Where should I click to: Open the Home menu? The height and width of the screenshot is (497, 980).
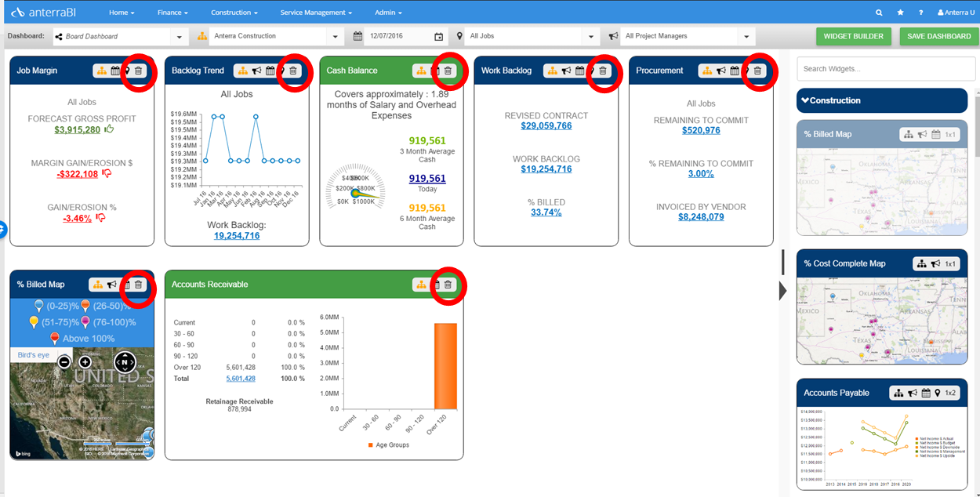pyautogui.click(x=122, y=13)
